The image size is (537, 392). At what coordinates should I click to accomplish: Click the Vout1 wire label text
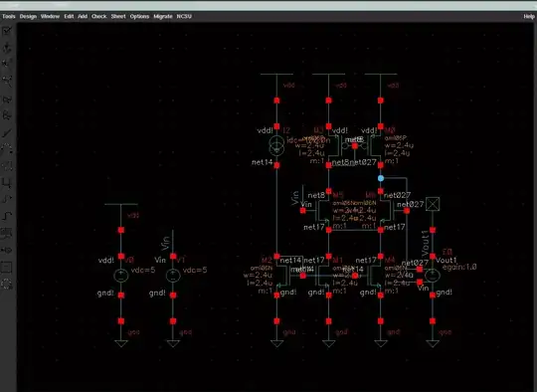(425, 243)
